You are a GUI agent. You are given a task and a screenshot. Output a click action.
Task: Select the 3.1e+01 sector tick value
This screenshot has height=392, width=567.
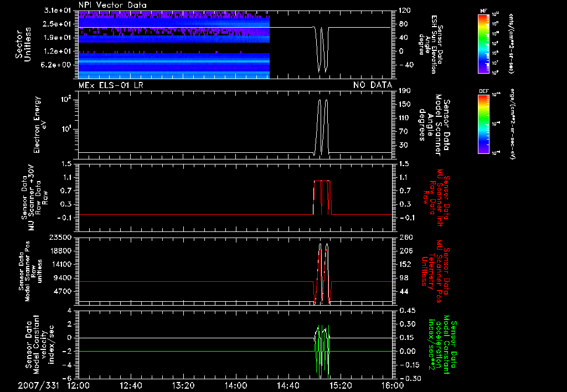pyautogui.click(x=58, y=11)
